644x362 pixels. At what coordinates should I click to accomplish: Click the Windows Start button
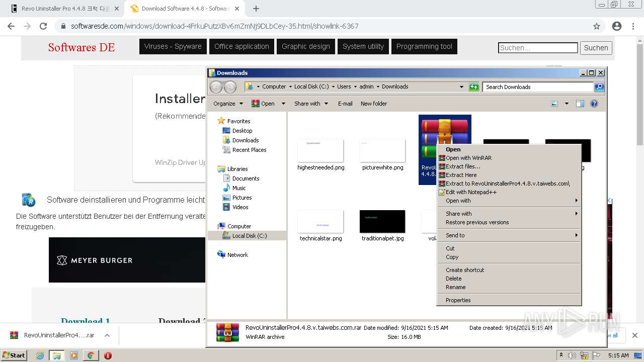[14, 355]
